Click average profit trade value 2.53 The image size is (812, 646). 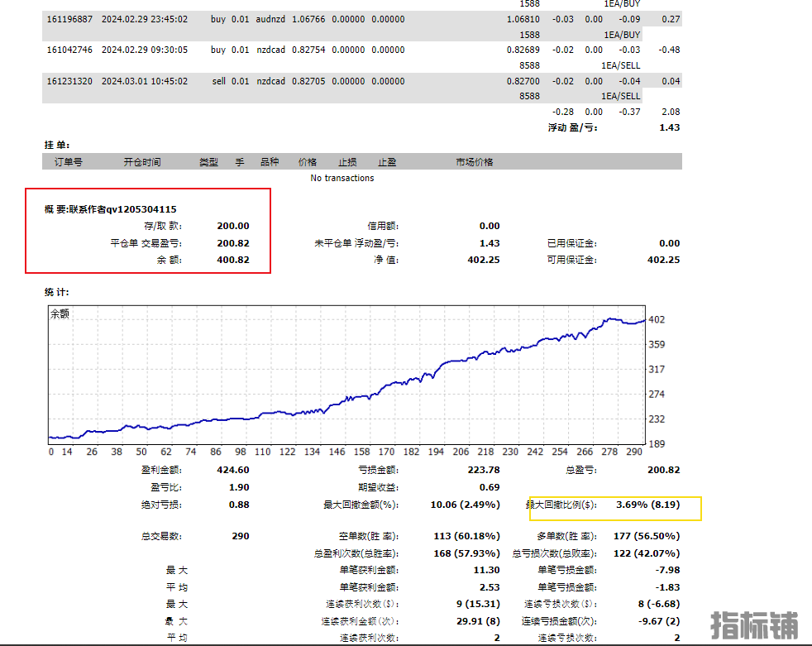point(490,587)
